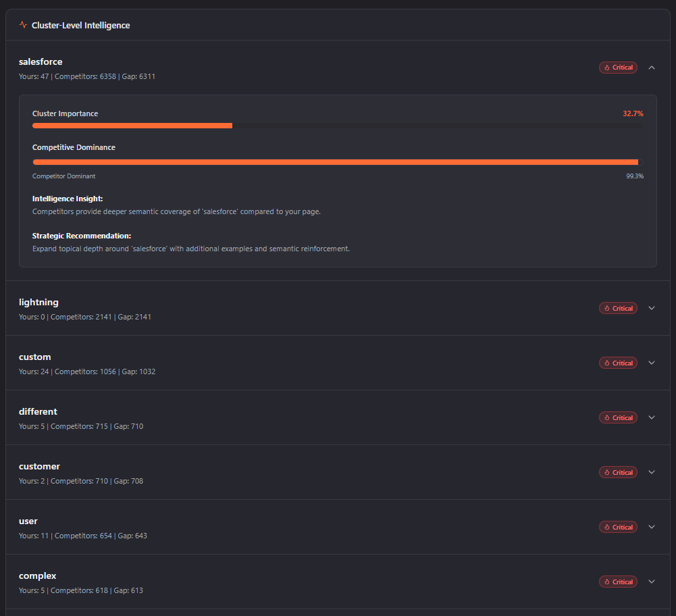Click the pulse icon beside Cluster-Level Intelligence
676x616 pixels.
click(24, 25)
